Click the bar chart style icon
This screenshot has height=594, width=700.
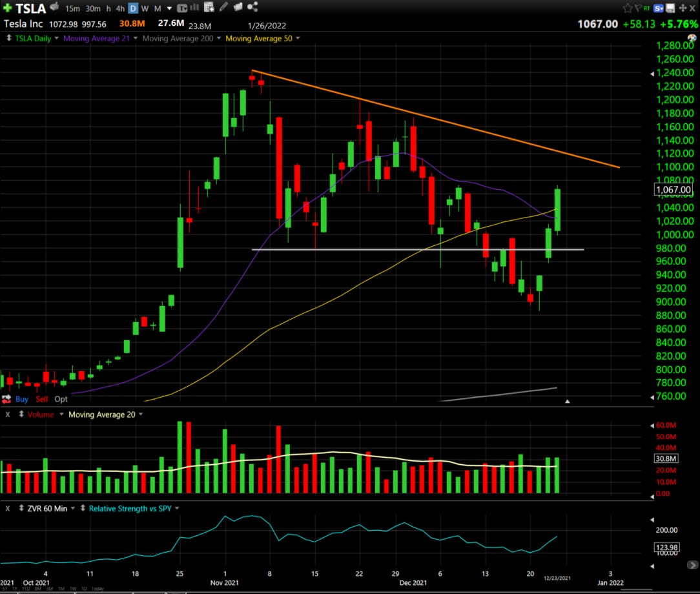194,7
